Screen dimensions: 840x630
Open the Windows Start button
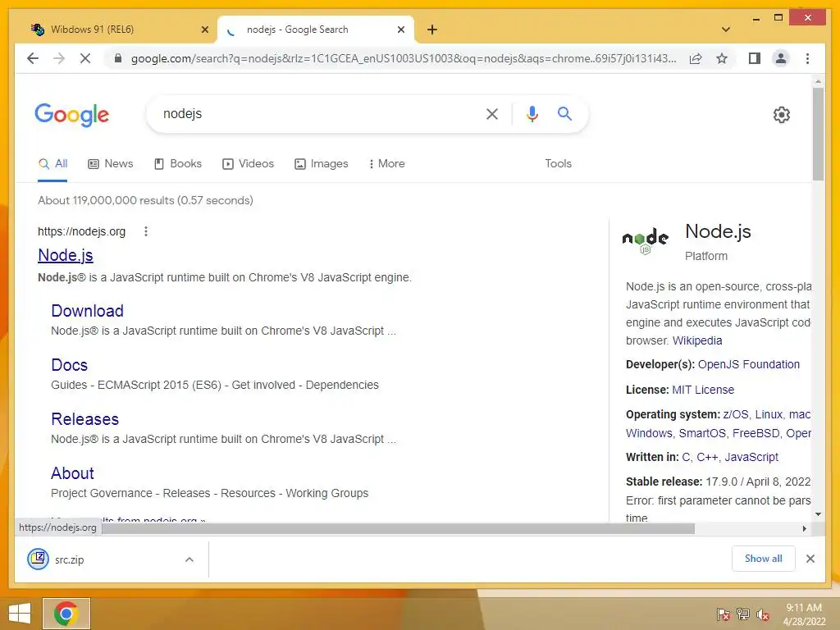coord(20,614)
